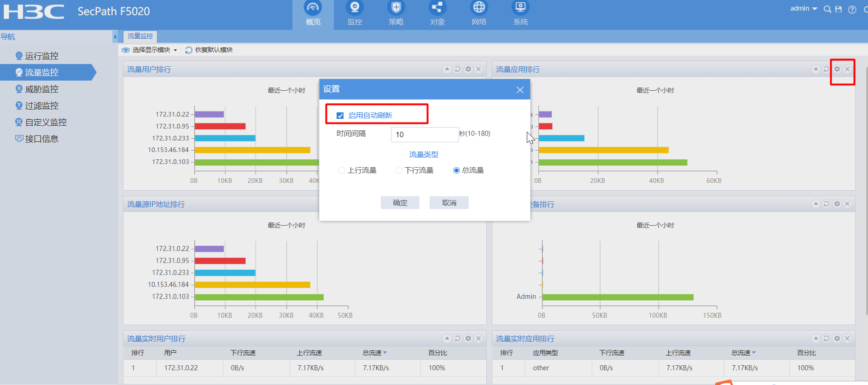This screenshot has width=868, height=385.
Task: Select the 上行流量 radio button
Action: pyautogui.click(x=342, y=170)
